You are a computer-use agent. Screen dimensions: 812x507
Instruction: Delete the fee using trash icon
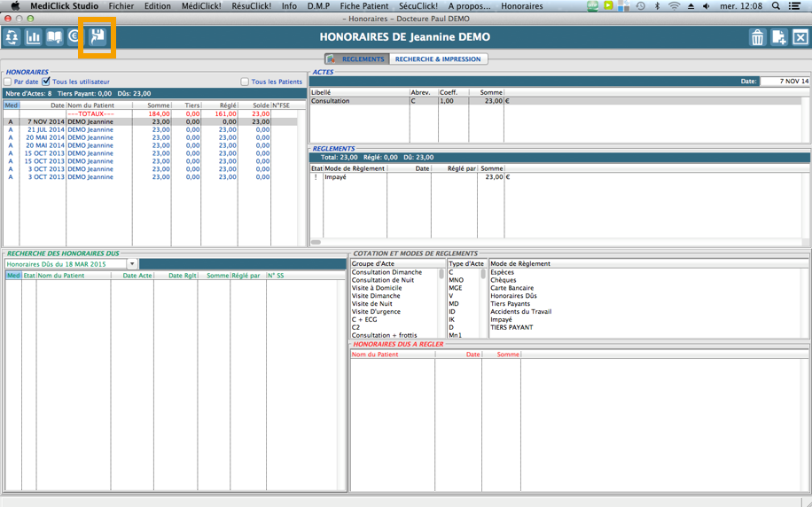click(x=757, y=37)
